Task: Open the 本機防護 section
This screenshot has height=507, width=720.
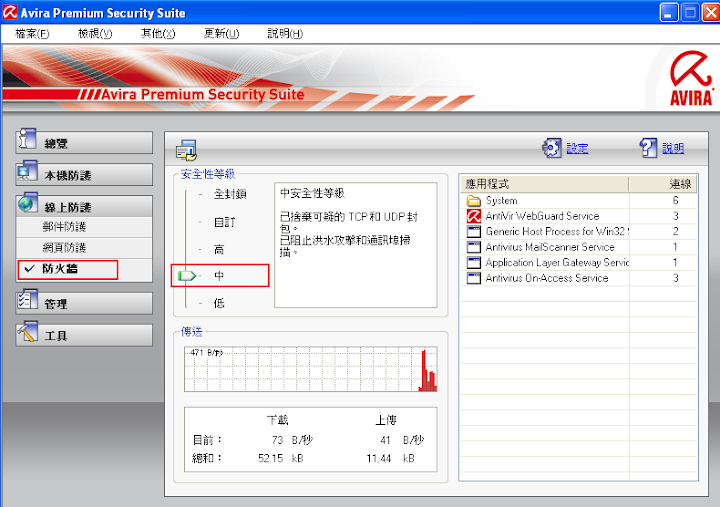Action: click(84, 175)
